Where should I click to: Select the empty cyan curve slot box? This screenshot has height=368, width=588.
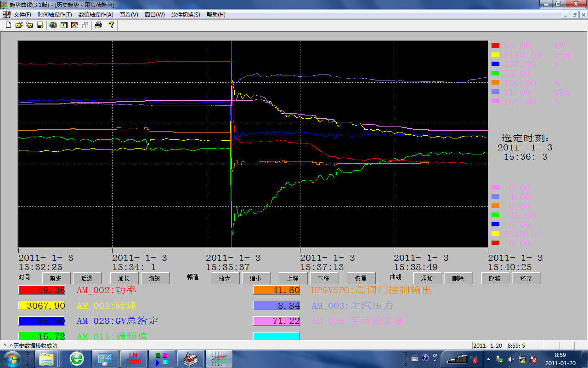click(x=277, y=336)
